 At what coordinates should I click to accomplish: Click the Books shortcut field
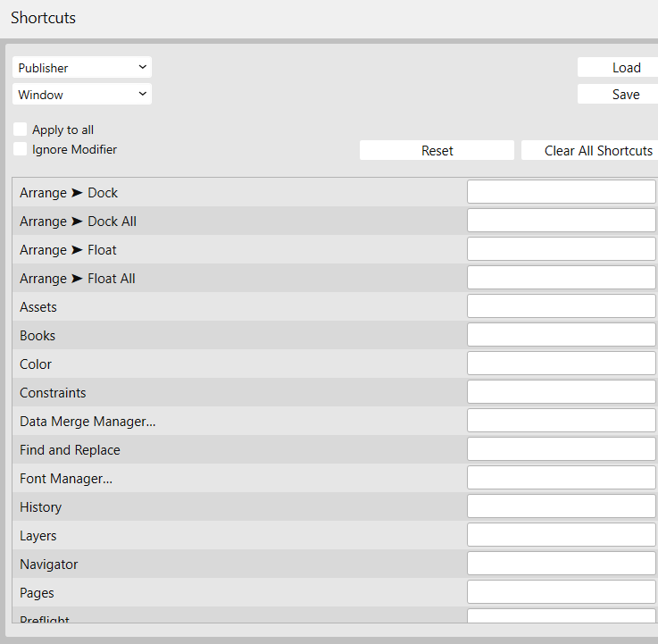561,335
